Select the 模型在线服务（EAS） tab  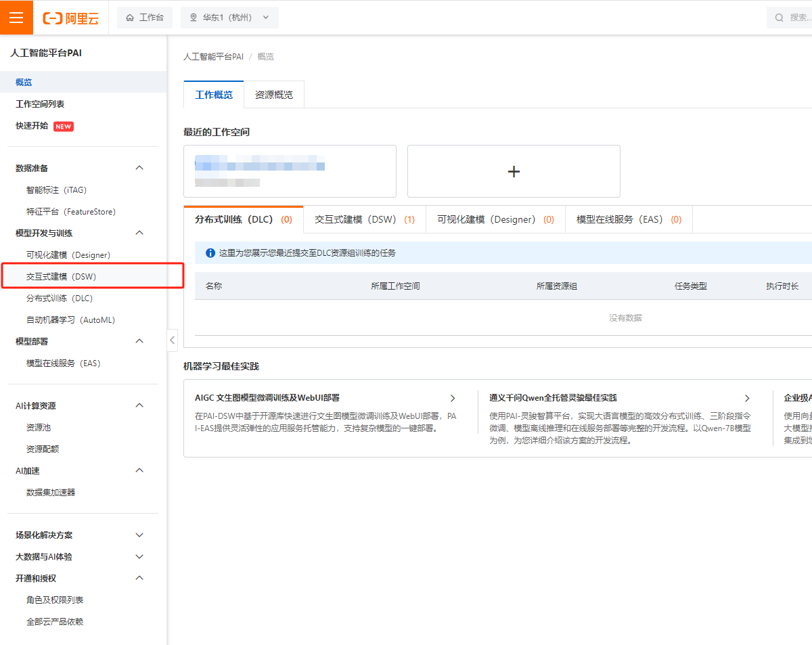(x=629, y=219)
